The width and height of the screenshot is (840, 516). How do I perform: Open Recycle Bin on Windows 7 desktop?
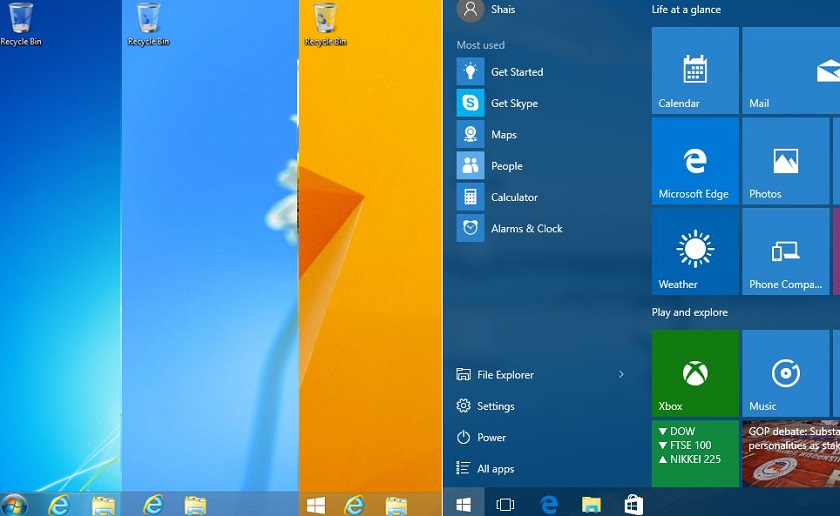[20, 24]
